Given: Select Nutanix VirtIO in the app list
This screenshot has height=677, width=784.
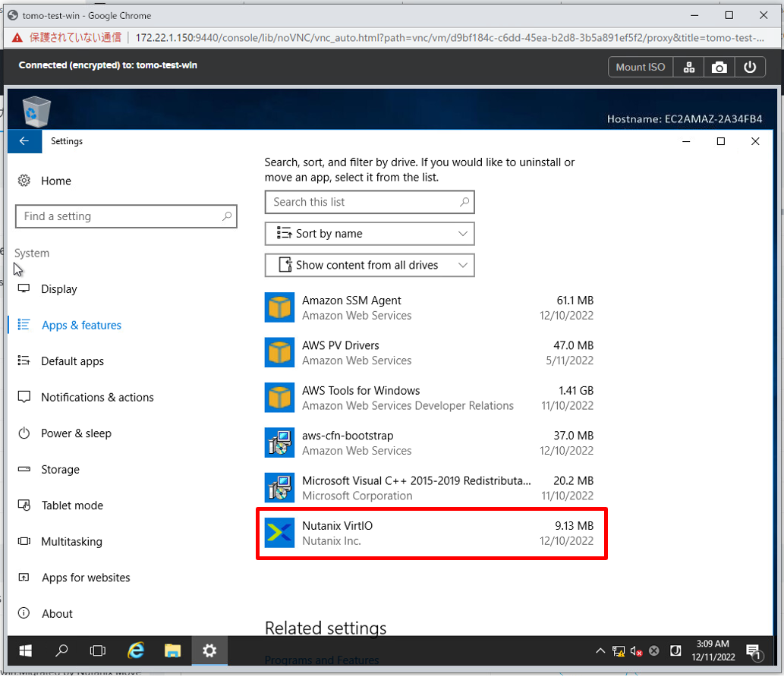Looking at the screenshot, I should [429, 533].
